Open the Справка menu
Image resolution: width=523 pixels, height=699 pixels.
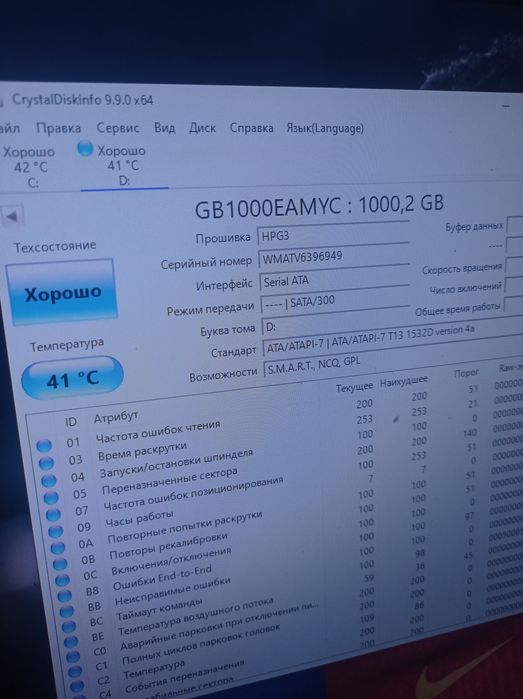pyautogui.click(x=251, y=128)
